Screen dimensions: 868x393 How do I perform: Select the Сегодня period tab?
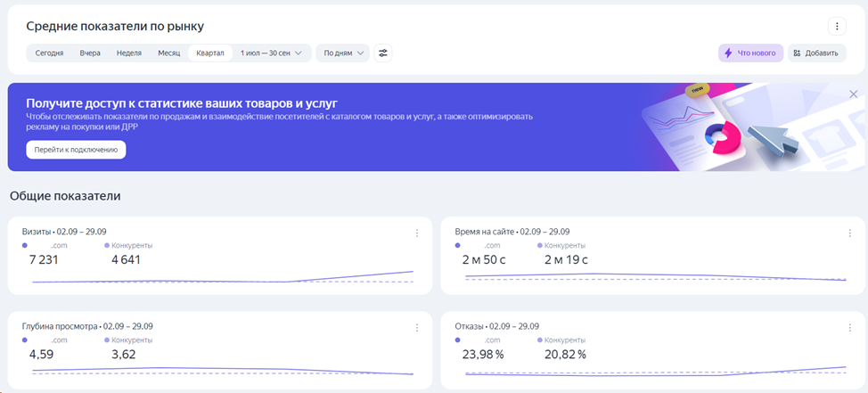pyautogui.click(x=49, y=53)
